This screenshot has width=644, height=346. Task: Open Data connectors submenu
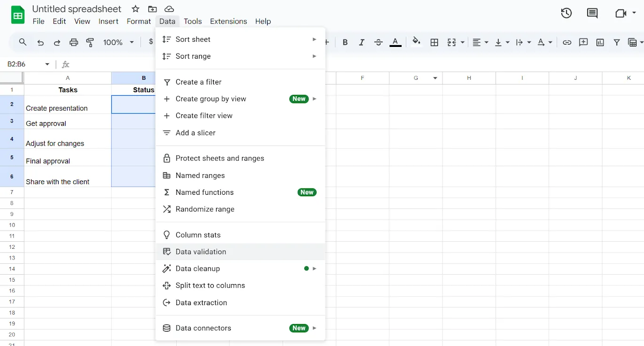(x=240, y=329)
